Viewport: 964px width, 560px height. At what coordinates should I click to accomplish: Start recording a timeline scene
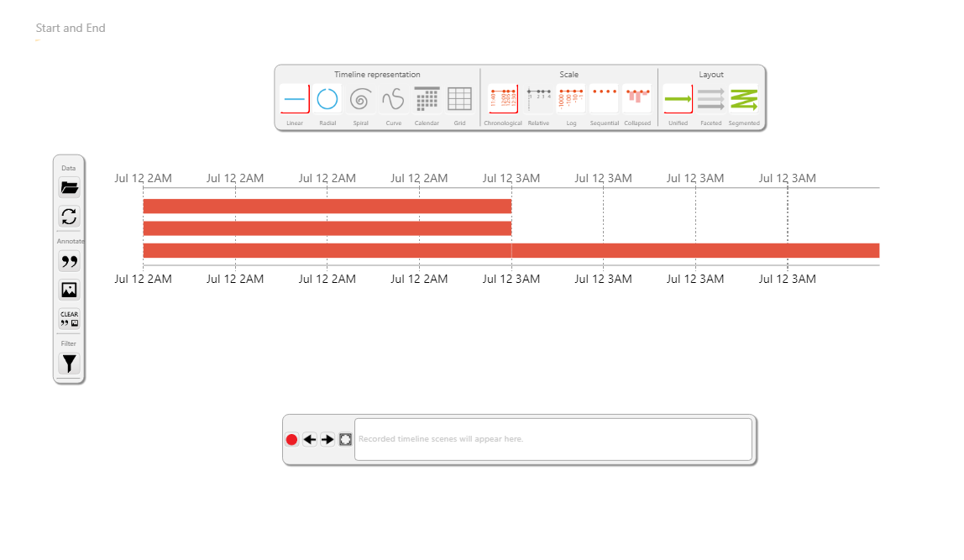pos(291,439)
